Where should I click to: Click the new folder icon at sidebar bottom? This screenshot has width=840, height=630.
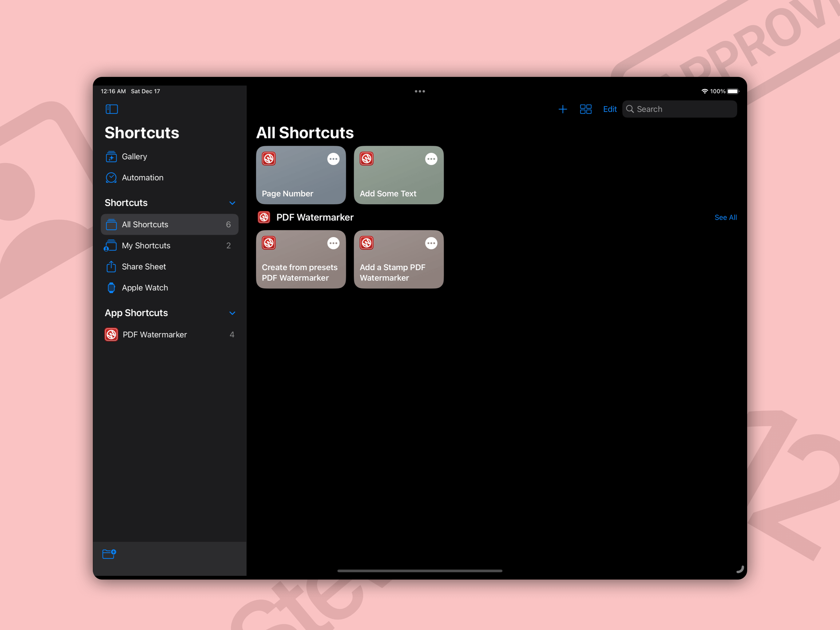[x=109, y=554]
